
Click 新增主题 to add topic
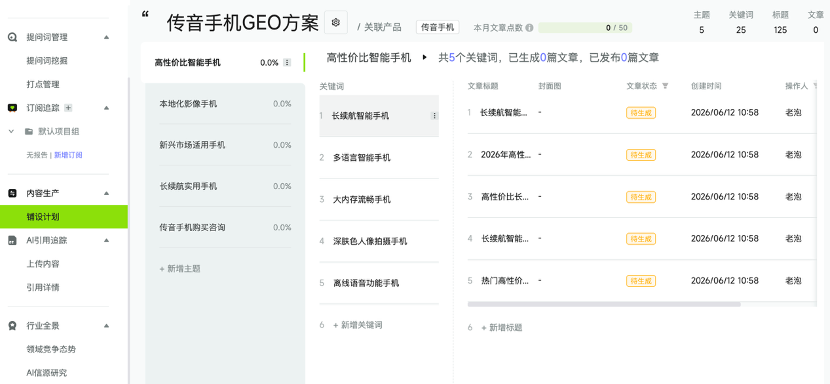(180, 269)
